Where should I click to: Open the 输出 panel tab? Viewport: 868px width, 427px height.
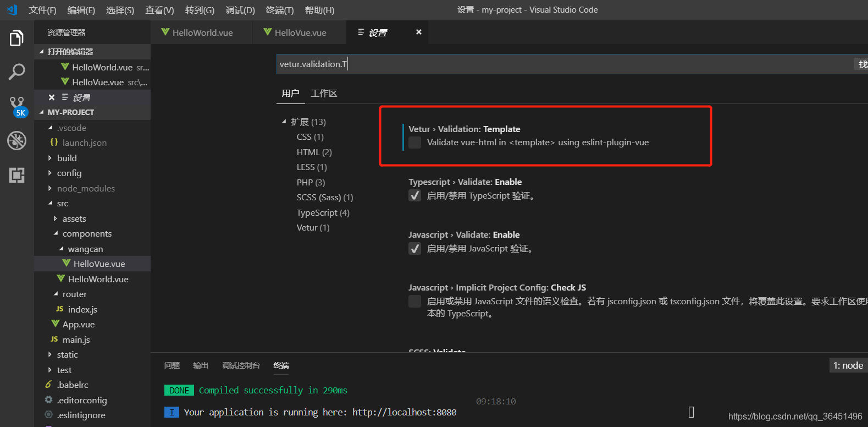(201, 365)
